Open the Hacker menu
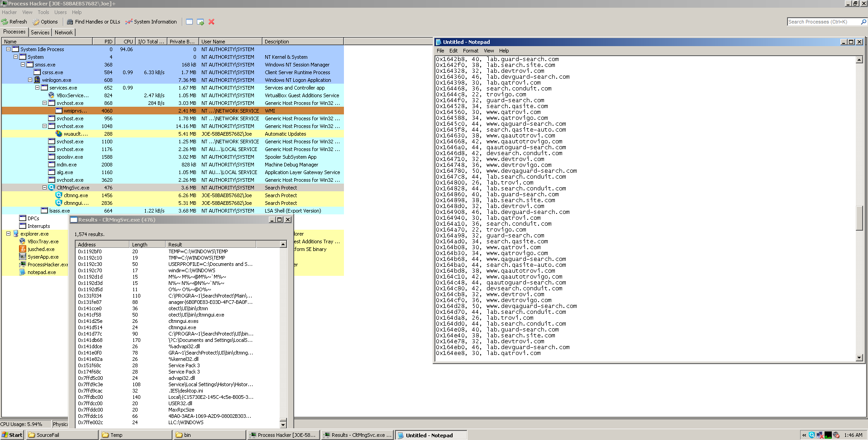Image resolution: width=868 pixels, height=440 pixels. 9,12
